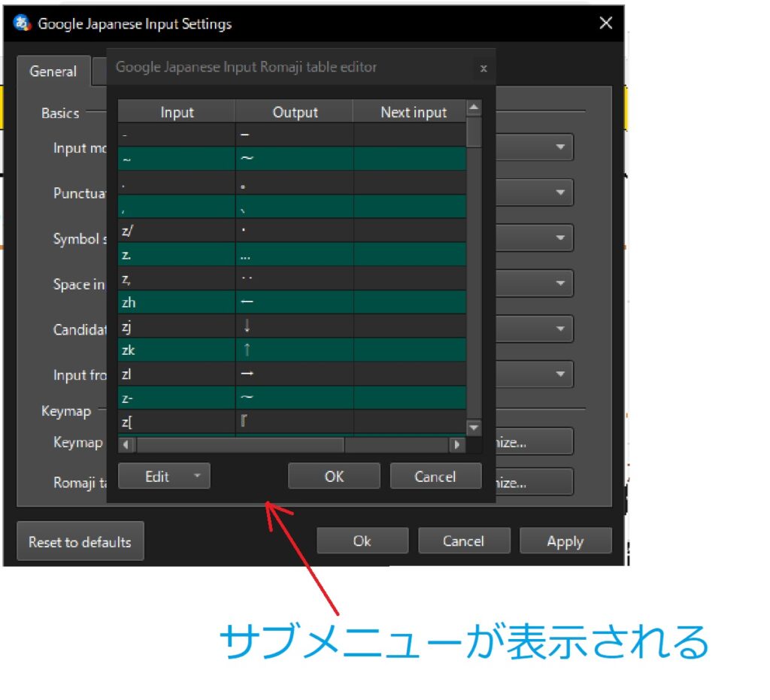
Task: Click table scroll down arrow
Action: 474,427
